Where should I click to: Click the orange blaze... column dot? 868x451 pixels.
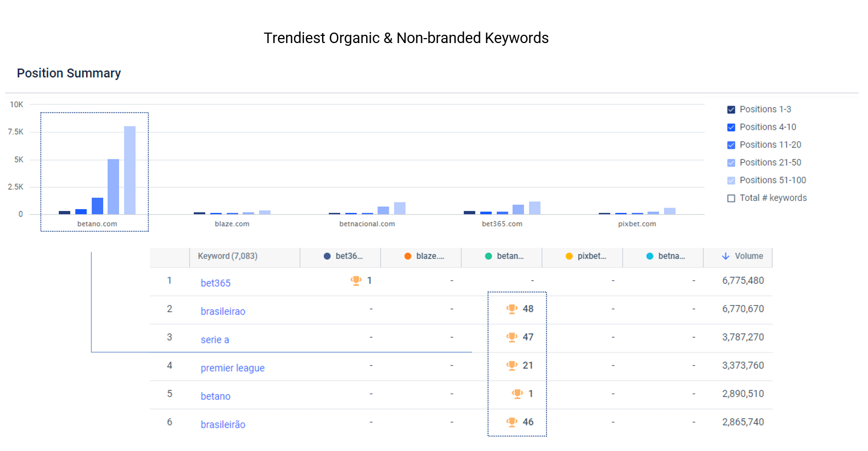[x=408, y=256]
